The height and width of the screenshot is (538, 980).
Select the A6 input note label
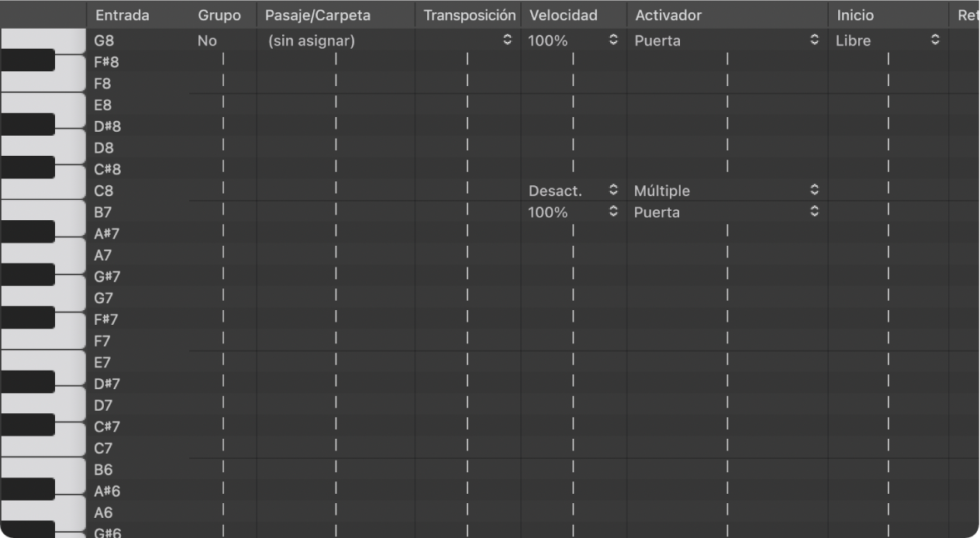coord(103,512)
